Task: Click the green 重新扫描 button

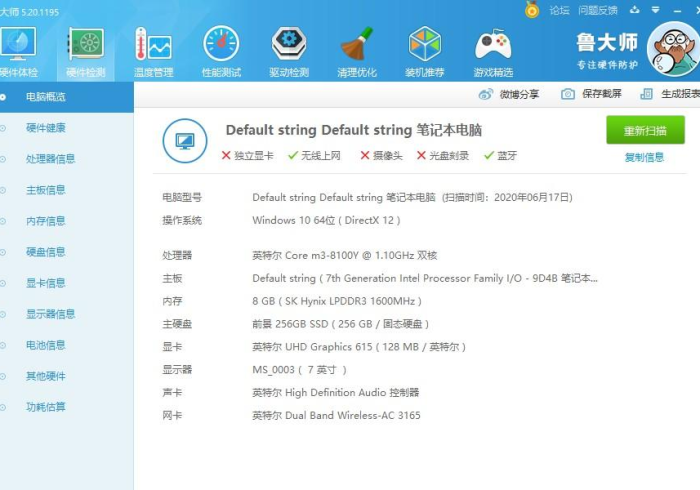Action: (x=645, y=130)
